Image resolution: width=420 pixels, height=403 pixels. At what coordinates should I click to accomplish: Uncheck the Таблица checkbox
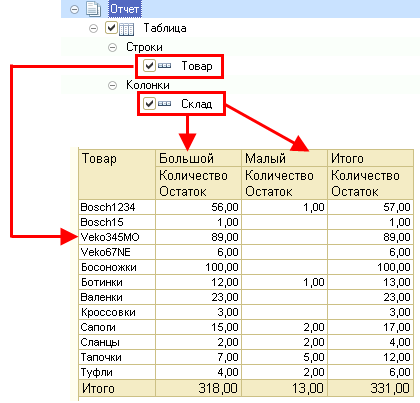(111, 28)
